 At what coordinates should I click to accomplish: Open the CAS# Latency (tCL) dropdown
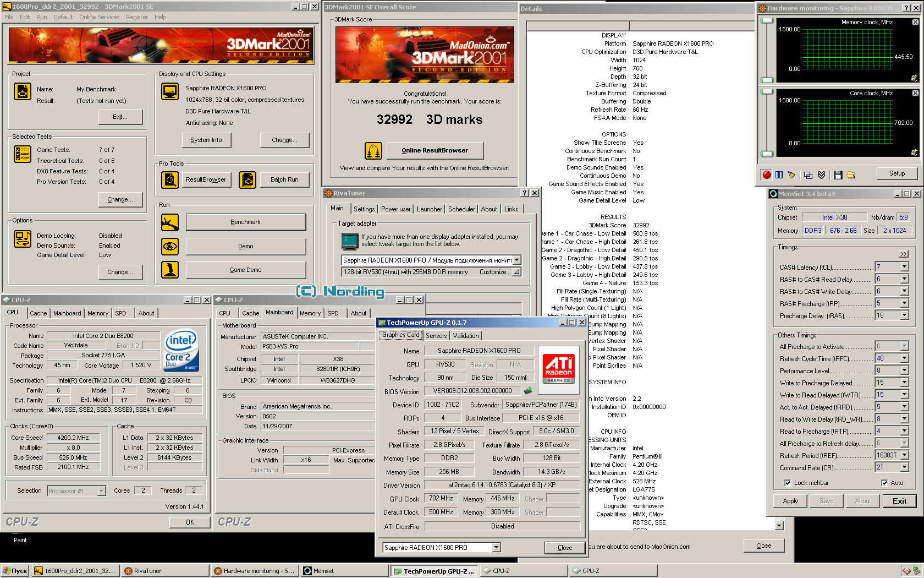click(x=904, y=267)
